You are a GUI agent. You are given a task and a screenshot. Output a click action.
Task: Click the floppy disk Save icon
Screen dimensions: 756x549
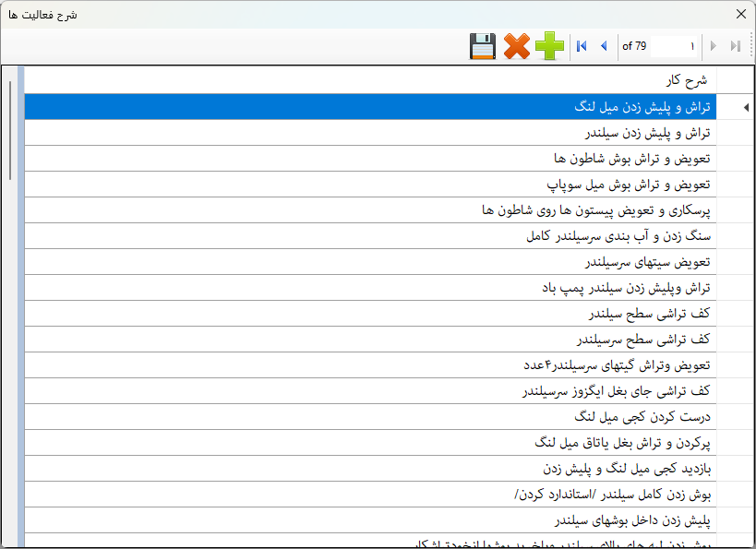click(x=483, y=46)
